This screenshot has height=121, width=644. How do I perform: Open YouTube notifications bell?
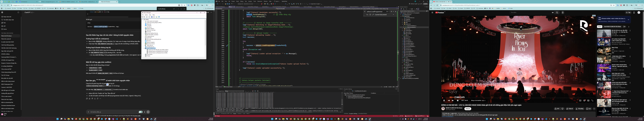[634, 13]
